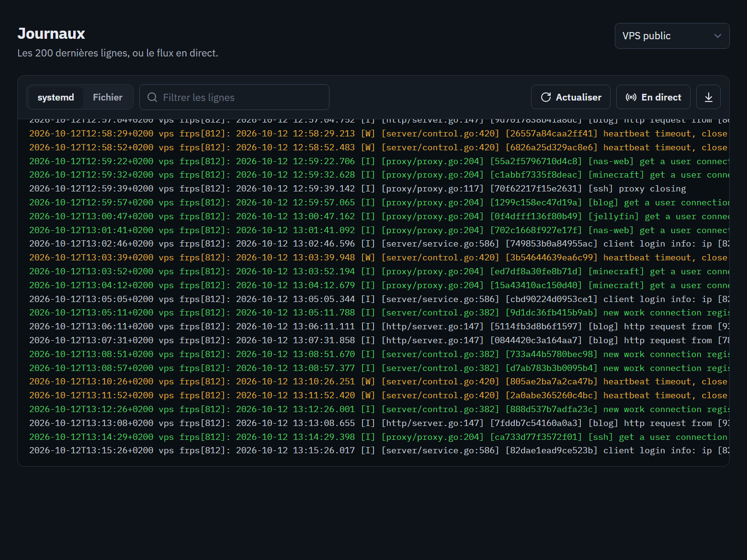The image size is (747, 560).
Task: Click the 13:13:08 blog http request line
Action: 378,423
